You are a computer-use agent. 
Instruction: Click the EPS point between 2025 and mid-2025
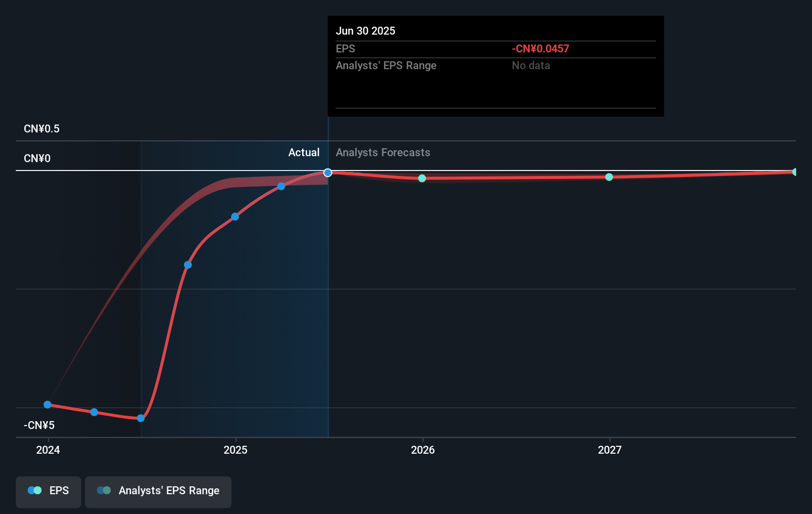(281, 186)
